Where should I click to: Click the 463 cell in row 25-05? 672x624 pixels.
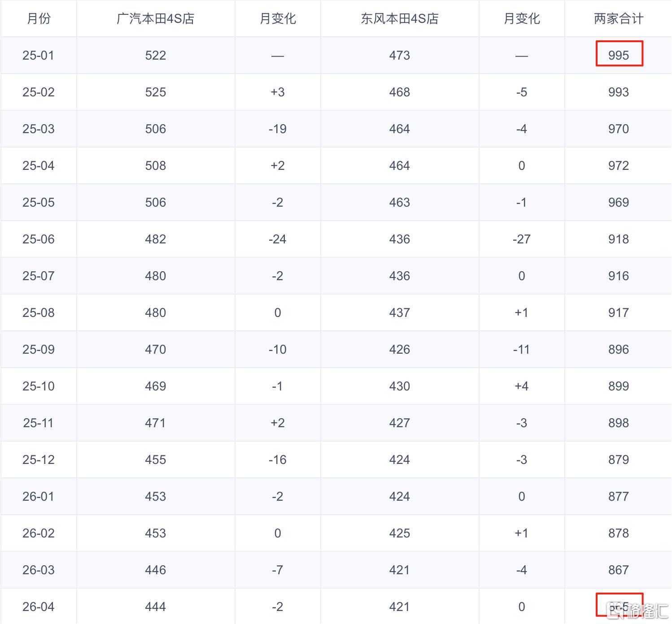400,202
